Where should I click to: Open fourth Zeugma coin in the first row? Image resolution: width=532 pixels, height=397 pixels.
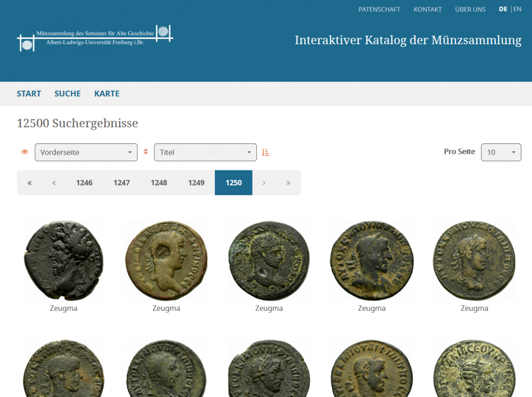372,261
